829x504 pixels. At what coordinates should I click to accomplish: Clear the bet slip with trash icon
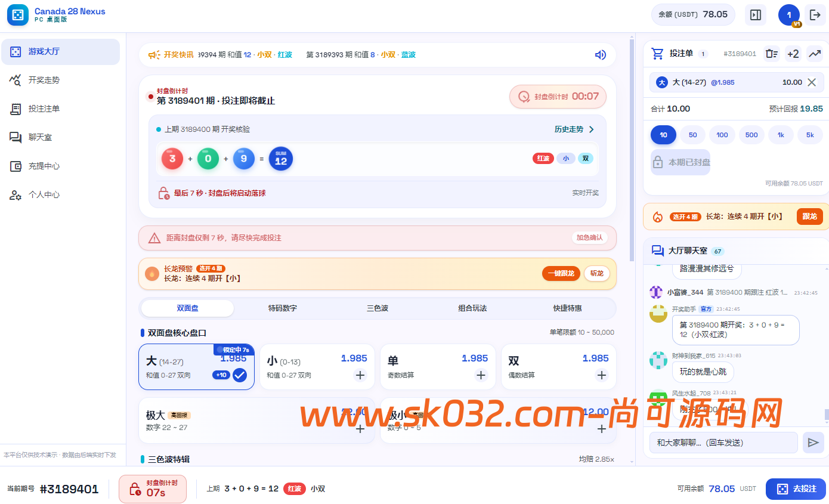tap(772, 54)
